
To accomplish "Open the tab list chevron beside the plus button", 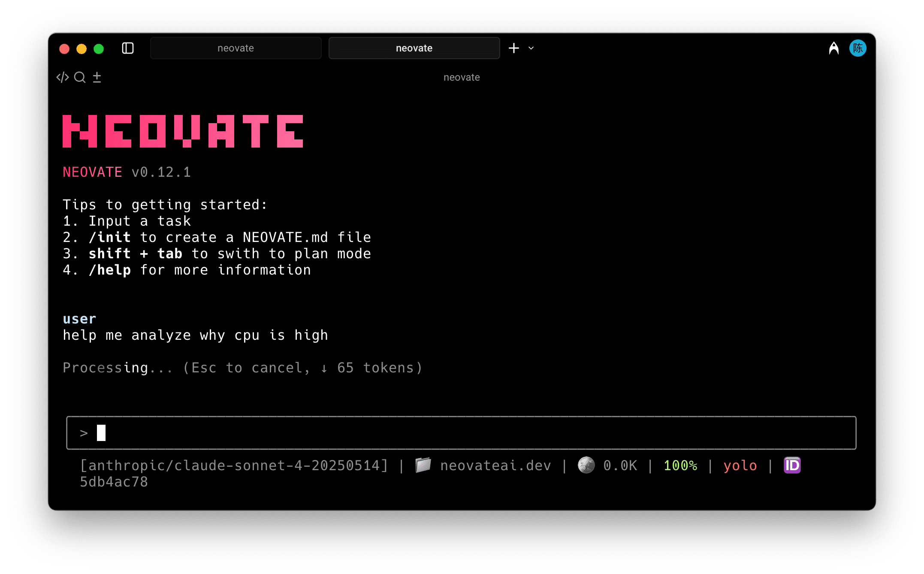I will [531, 48].
